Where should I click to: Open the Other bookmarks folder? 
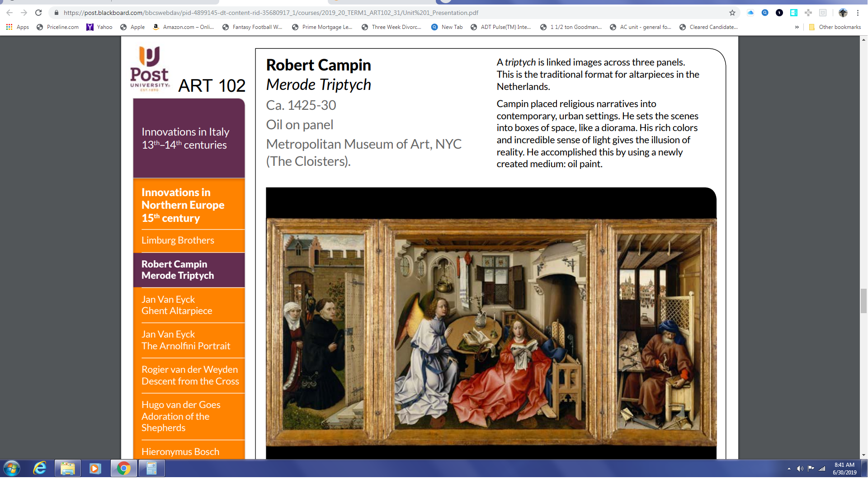point(835,27)
